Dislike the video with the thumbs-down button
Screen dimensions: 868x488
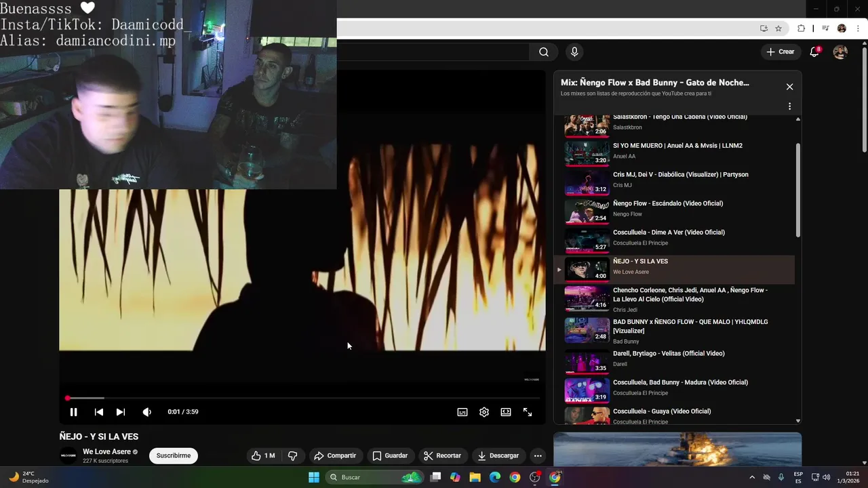point(293,456)
